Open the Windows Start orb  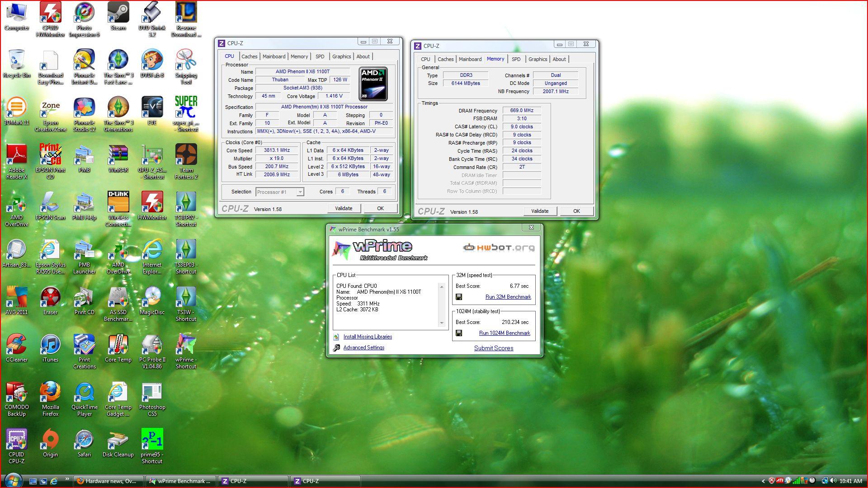tap(13, 481)
